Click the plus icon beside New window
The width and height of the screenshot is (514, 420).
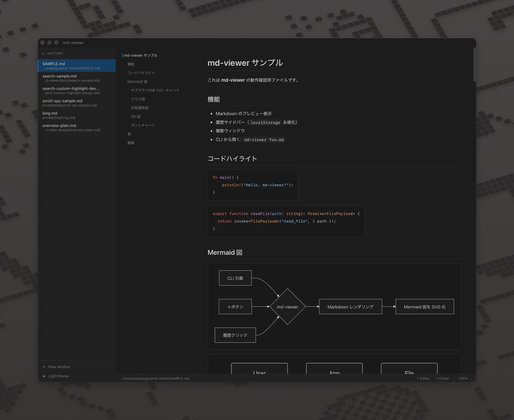click(44, 367)
